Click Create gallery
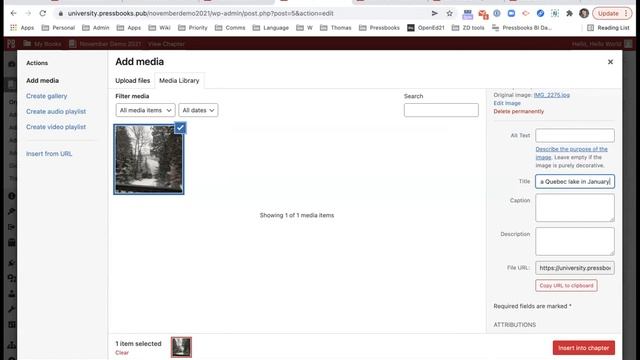The height and width of the screenshot is (360, 640). pyautogui.click(x=47, y=96)
